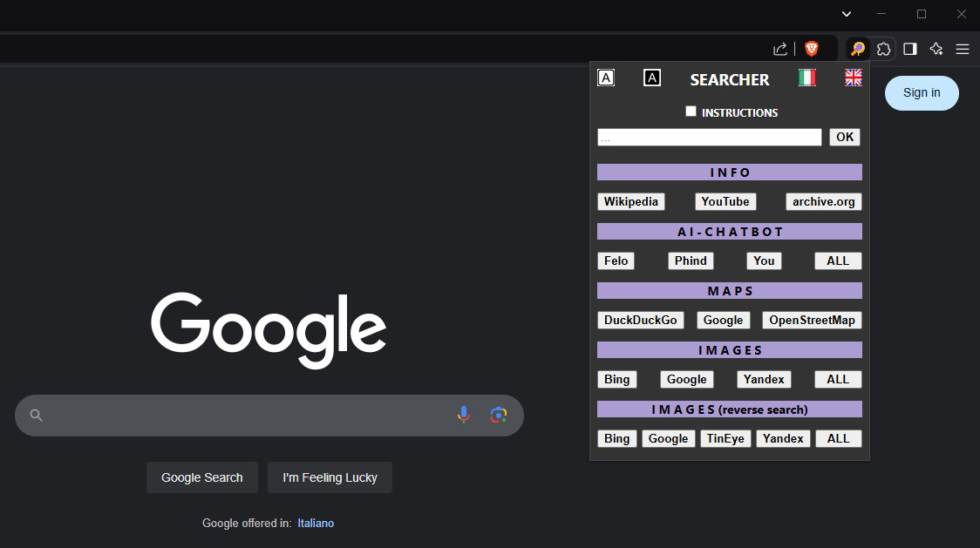
Task: Open the browser hamburger menu
Action: click(x=963, y=49)
